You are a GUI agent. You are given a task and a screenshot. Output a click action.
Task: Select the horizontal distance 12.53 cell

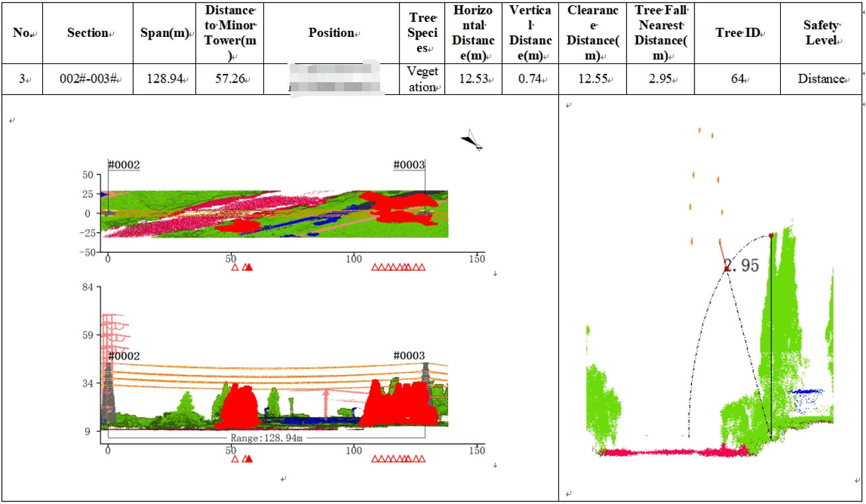473,79
